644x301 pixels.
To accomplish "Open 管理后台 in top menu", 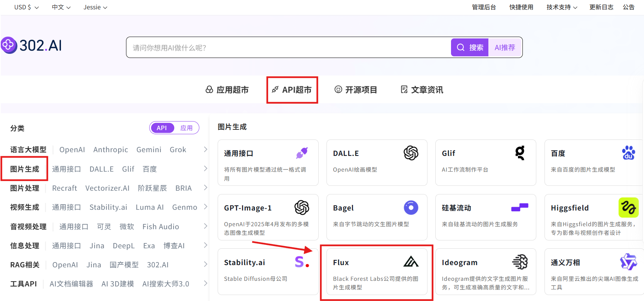I will pos(484,7).
